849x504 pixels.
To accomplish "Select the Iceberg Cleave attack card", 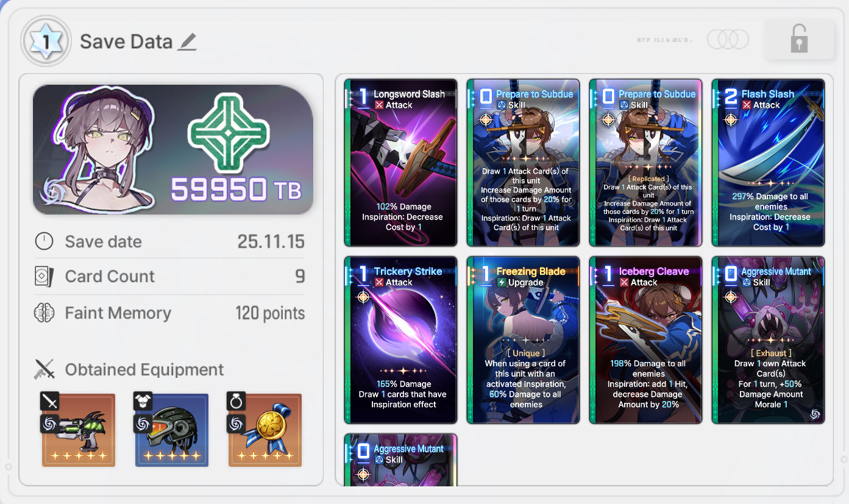I will [x=645, y=340].
